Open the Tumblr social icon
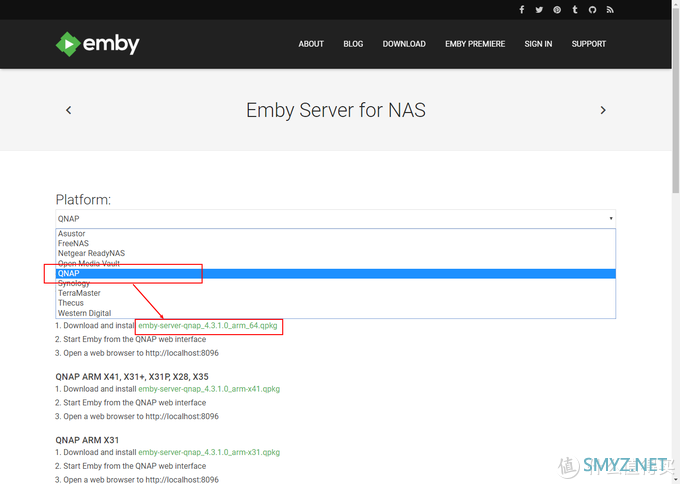 click(x=575, y=10)
